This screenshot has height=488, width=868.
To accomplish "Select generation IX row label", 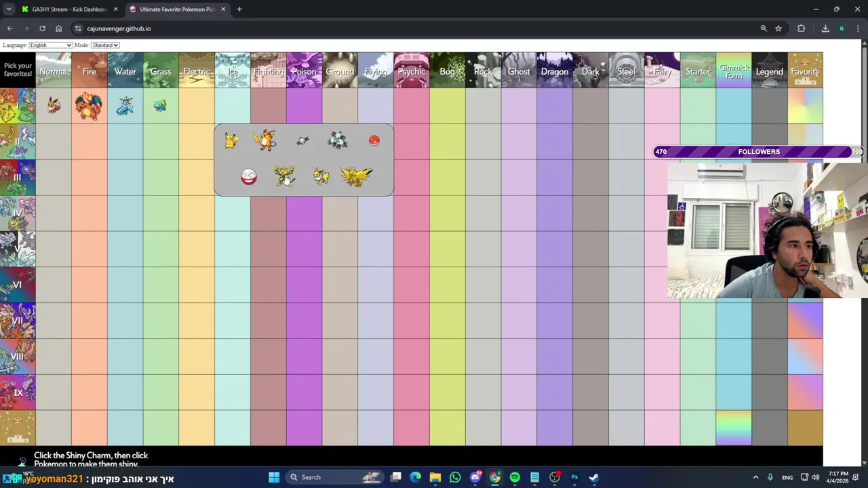I will tap(18, 392).
